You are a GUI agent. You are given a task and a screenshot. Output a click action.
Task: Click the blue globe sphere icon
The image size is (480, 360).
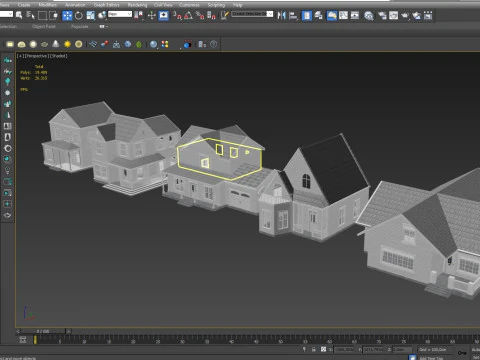point(153,44)
